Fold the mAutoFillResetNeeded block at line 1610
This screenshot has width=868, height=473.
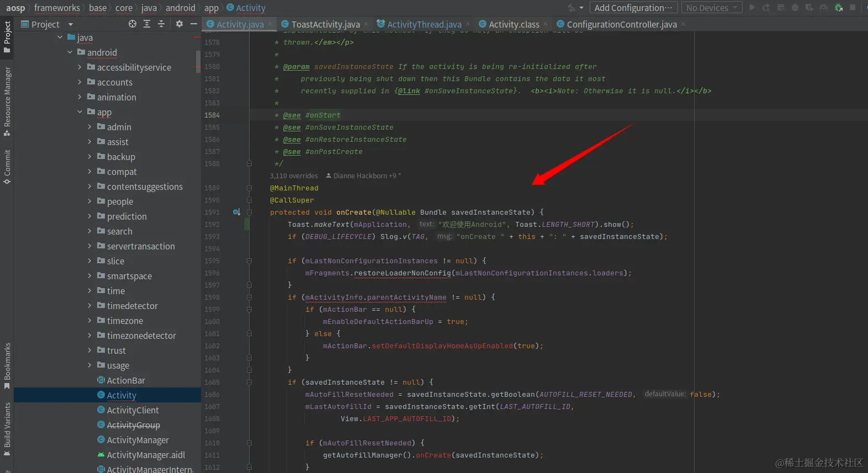[x=249, y=443]
